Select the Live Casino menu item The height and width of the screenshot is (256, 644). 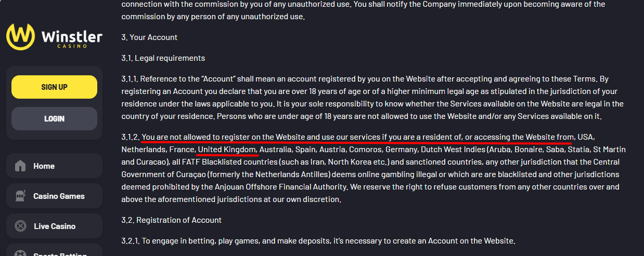[54, 226]
